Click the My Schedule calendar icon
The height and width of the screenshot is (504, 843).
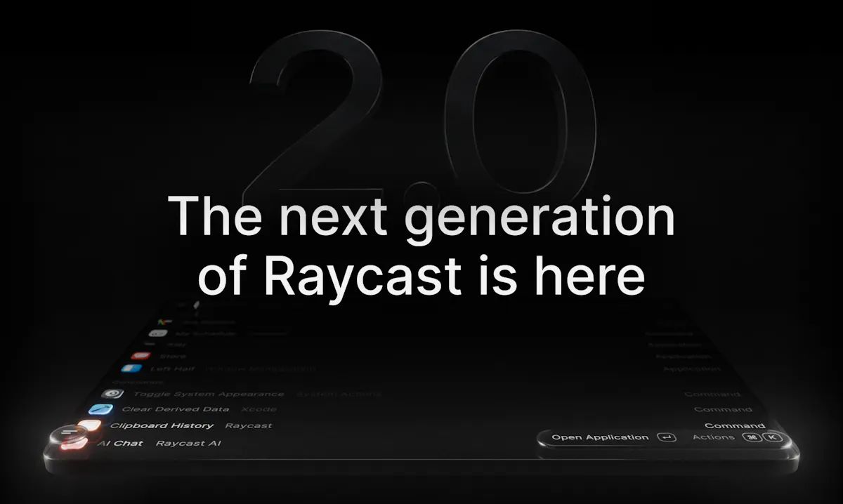coord(159,333)
